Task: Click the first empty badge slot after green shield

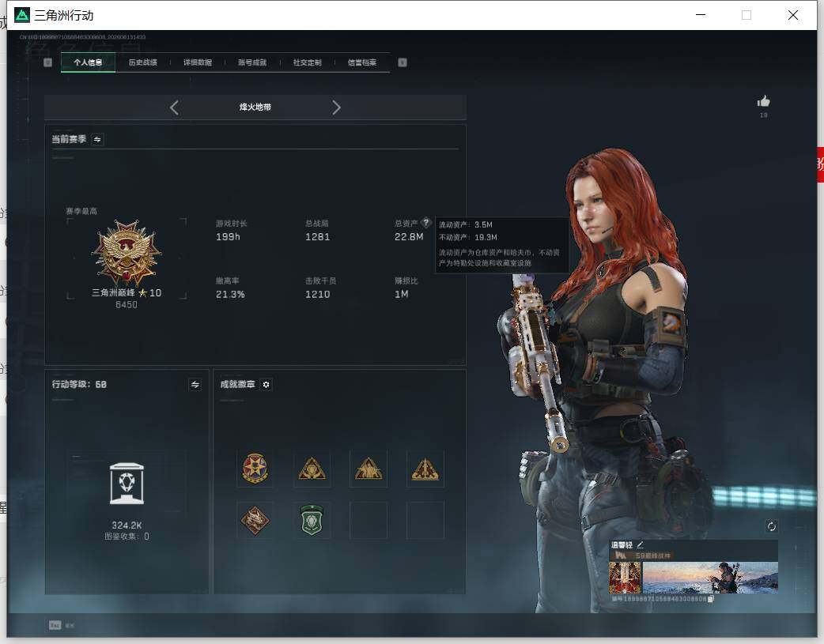Action: [369, 520]
